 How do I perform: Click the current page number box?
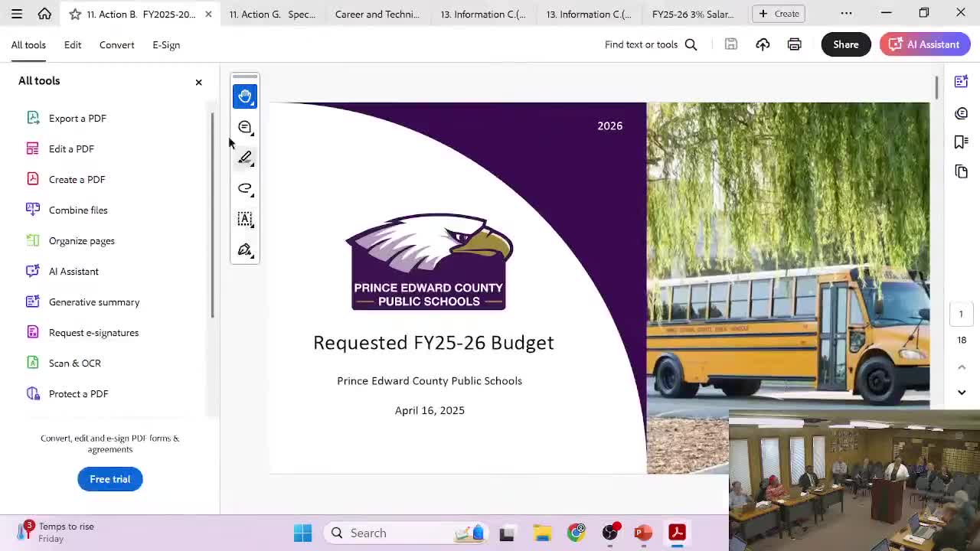pyautogui.click(x=961, y=314)
